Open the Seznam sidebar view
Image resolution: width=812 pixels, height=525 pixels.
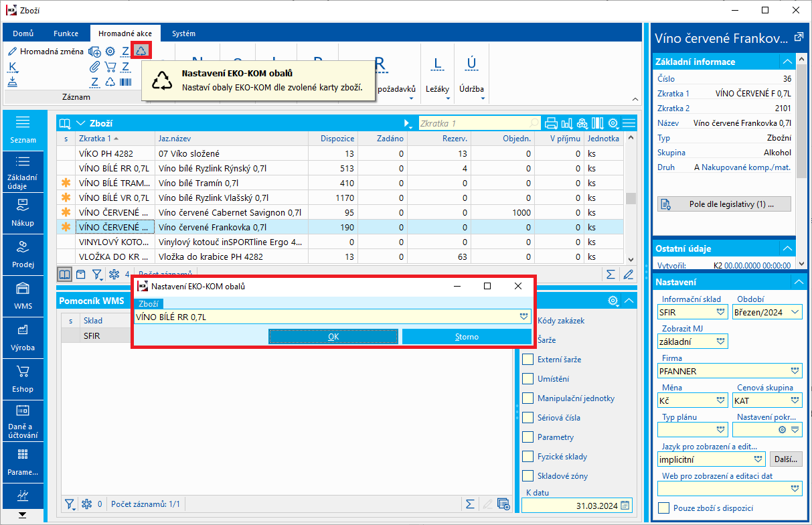tap(23, 129)
